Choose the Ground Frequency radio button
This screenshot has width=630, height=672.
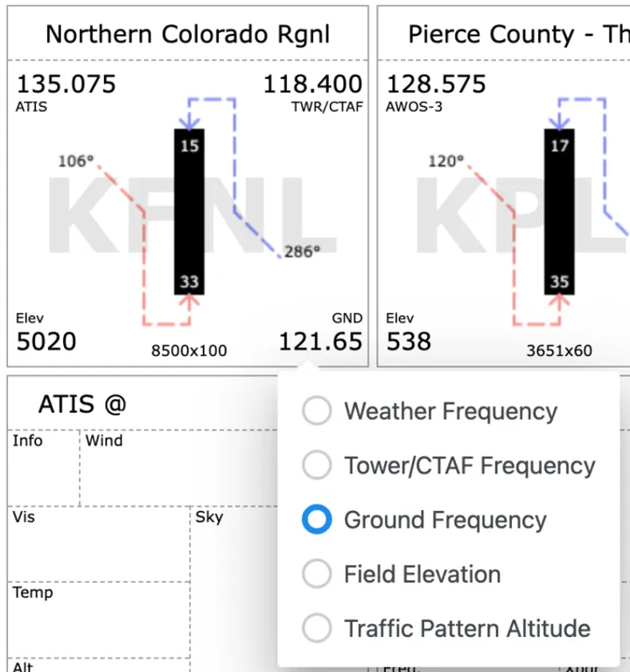coord(317,520)
